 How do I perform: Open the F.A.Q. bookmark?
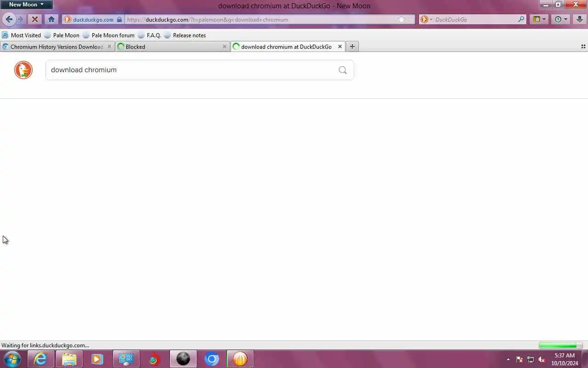149,35
